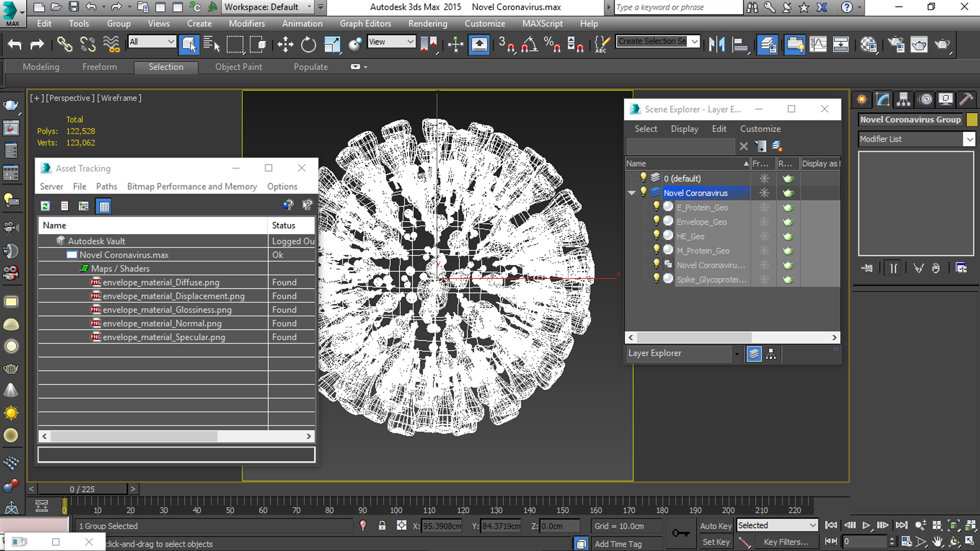This screenshot has height=551, width=980.
Task: Click the Auto Key button
Action: tap(715, 526)
